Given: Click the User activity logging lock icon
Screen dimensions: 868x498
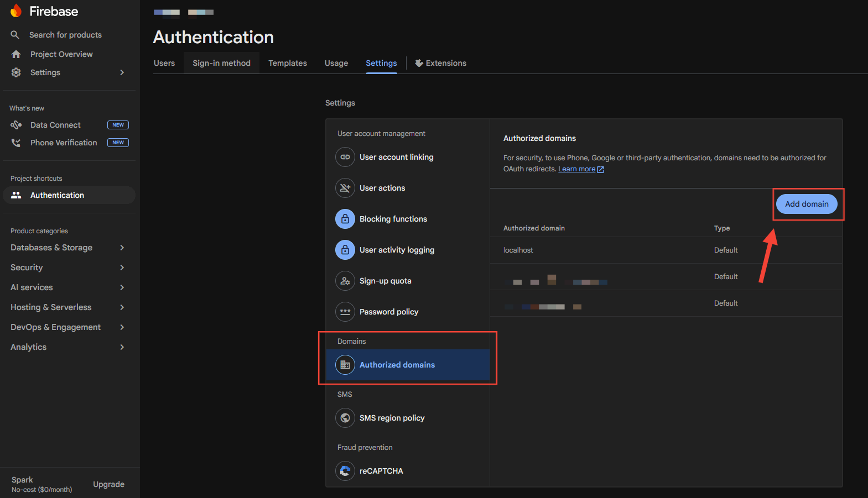Looking at the screenshot, I should pyautogui.click(x=345, y=250).
